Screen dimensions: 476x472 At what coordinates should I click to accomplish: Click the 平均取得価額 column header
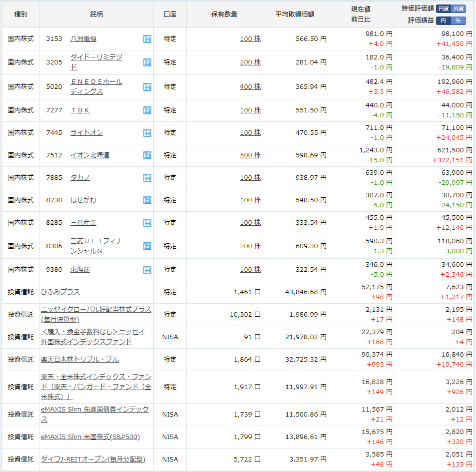coord(295,14)
